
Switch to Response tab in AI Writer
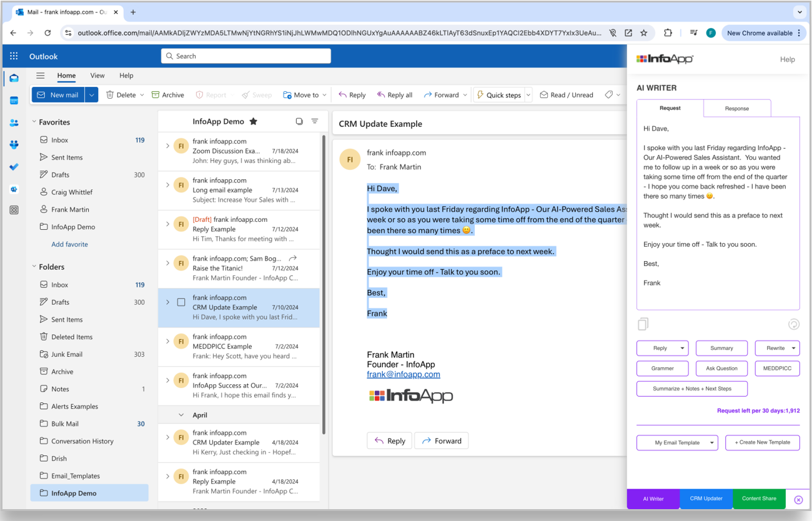pyautogui.click(x=737, y=108)
